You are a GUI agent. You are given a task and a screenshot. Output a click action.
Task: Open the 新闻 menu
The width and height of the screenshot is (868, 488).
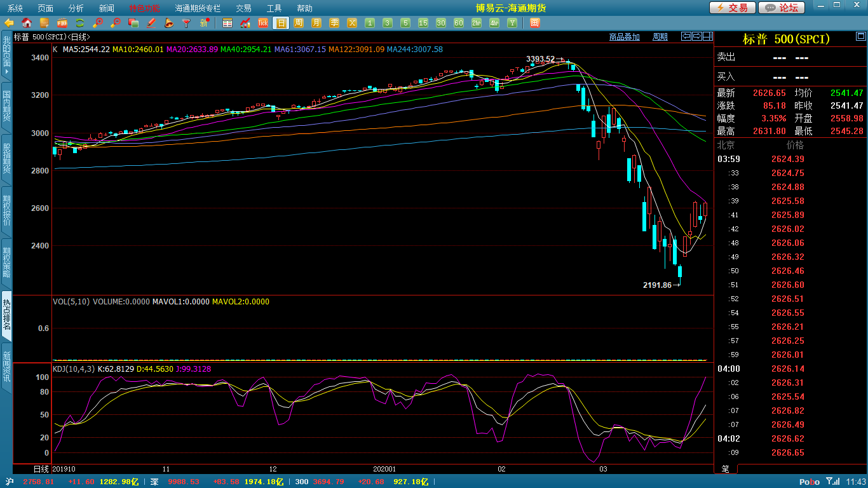tap(107, 8)
